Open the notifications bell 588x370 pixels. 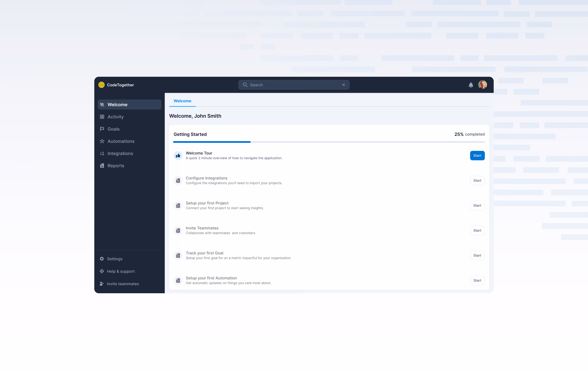(x=471, y=85)
